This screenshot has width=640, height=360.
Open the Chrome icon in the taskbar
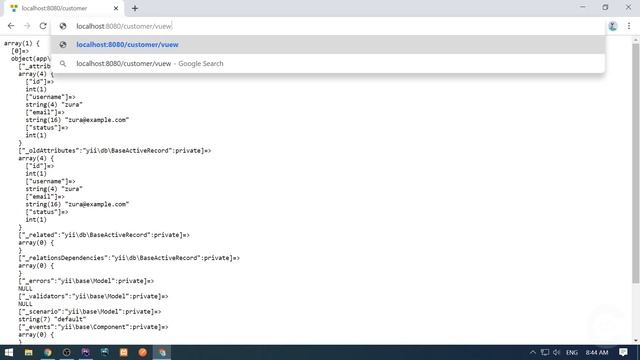(47, 352)
